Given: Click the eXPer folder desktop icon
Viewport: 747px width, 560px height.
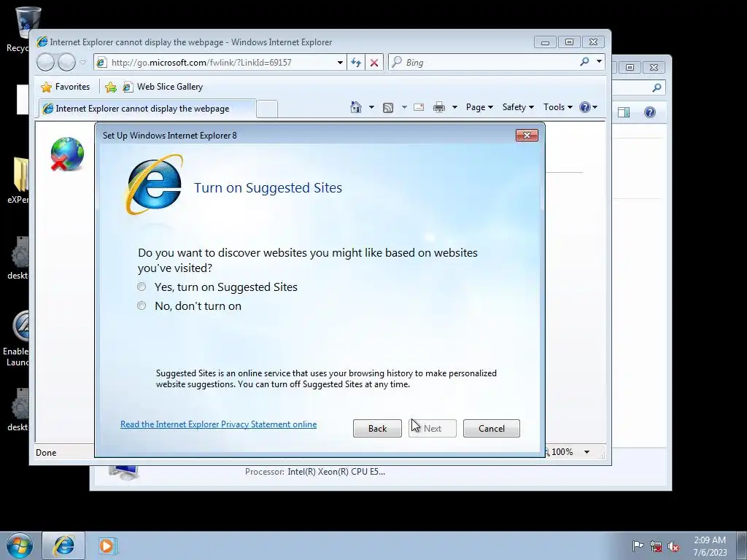Looking at the screenshot, I should 19,181.
